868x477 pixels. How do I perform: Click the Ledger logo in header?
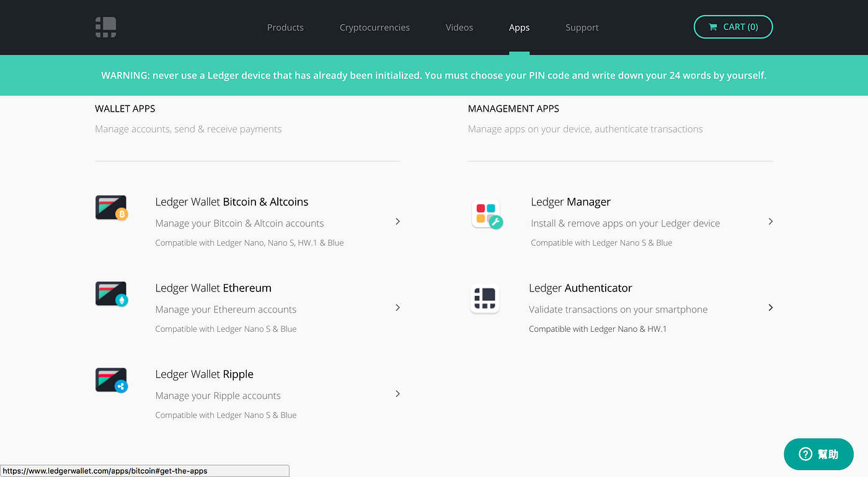click(x=106, y=27)
